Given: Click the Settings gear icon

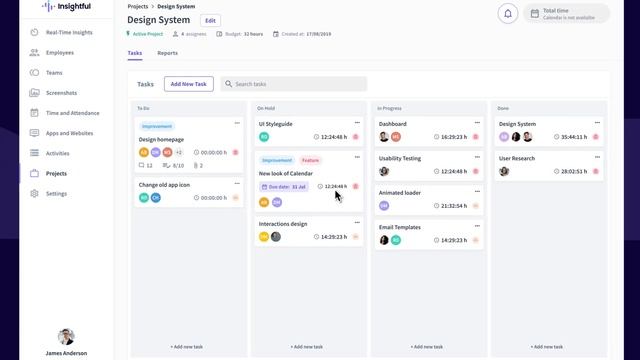Looking at the screenshot, I should [34, 193].
